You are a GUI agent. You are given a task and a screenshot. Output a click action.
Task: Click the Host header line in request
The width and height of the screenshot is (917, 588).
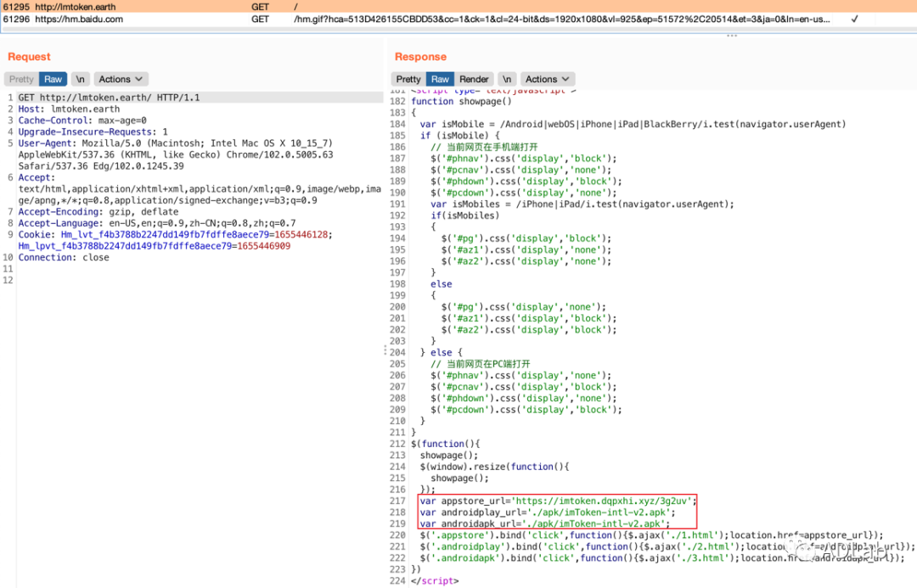click(x=69, y=109)
